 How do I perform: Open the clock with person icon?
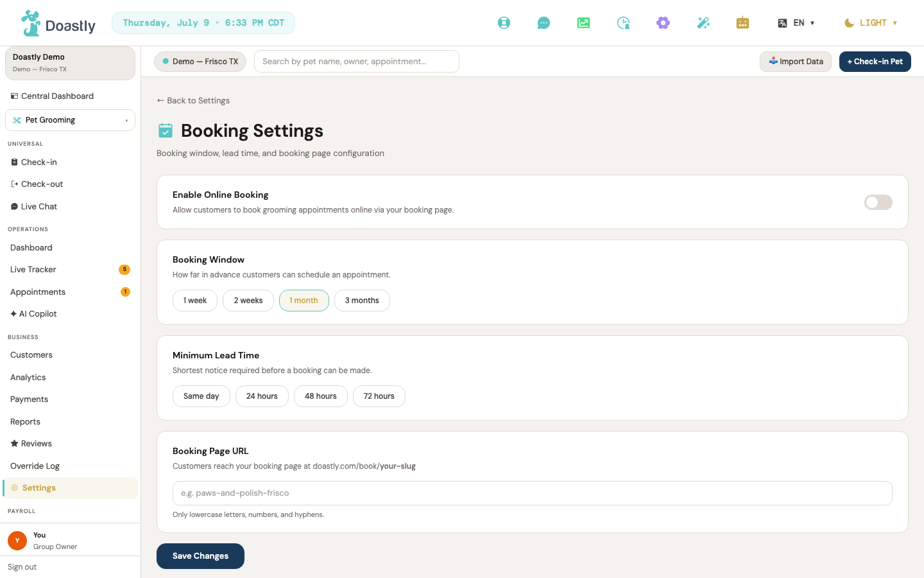pos(623,23)
